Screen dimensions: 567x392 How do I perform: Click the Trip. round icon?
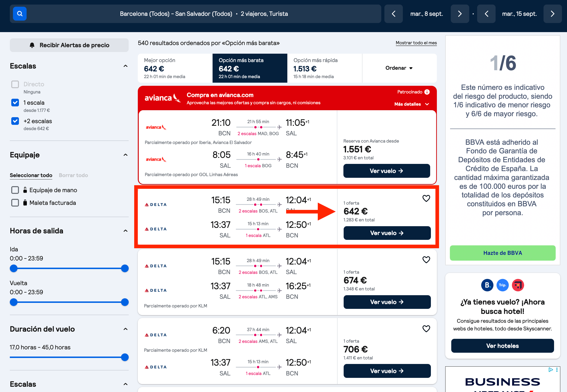tap(502, 285)
